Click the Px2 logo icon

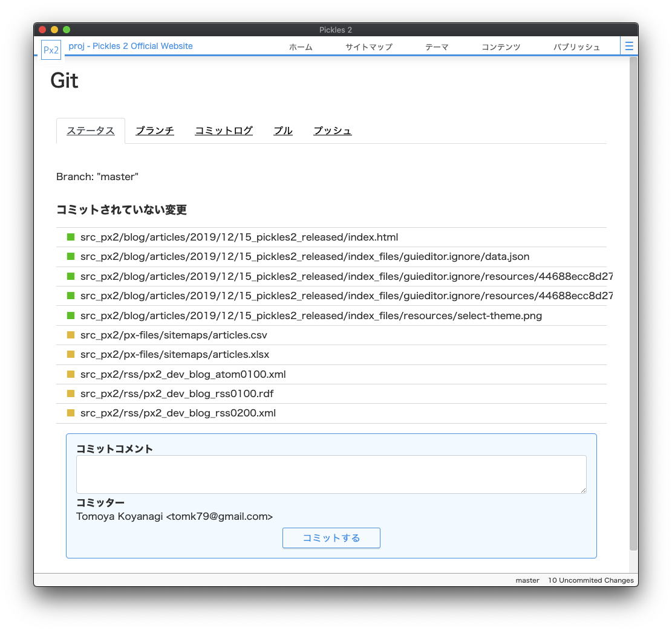coord(51,50)
